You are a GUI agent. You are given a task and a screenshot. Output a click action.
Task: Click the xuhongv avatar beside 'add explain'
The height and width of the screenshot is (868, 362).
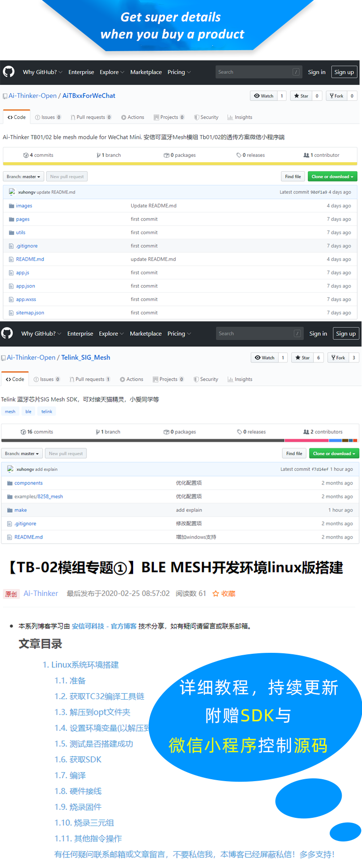pyautogui.click(x=10, y=469)
